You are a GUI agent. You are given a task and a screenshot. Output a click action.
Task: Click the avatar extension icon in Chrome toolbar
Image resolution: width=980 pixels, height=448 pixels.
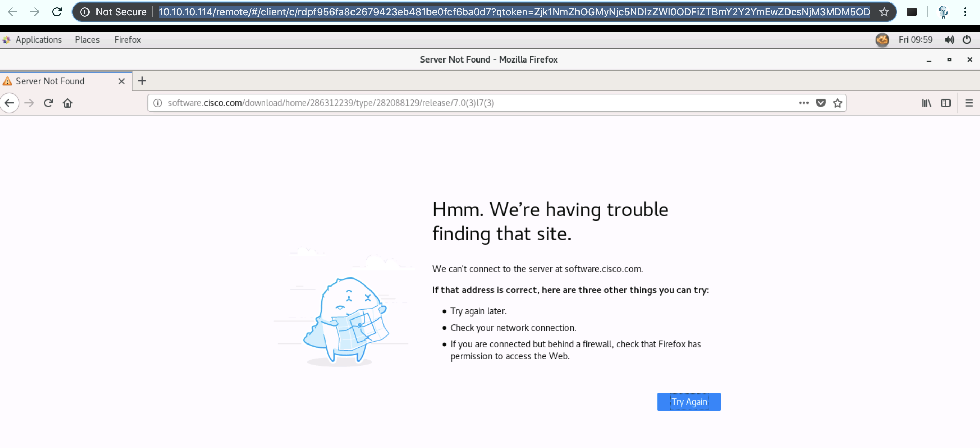(943, 12)
